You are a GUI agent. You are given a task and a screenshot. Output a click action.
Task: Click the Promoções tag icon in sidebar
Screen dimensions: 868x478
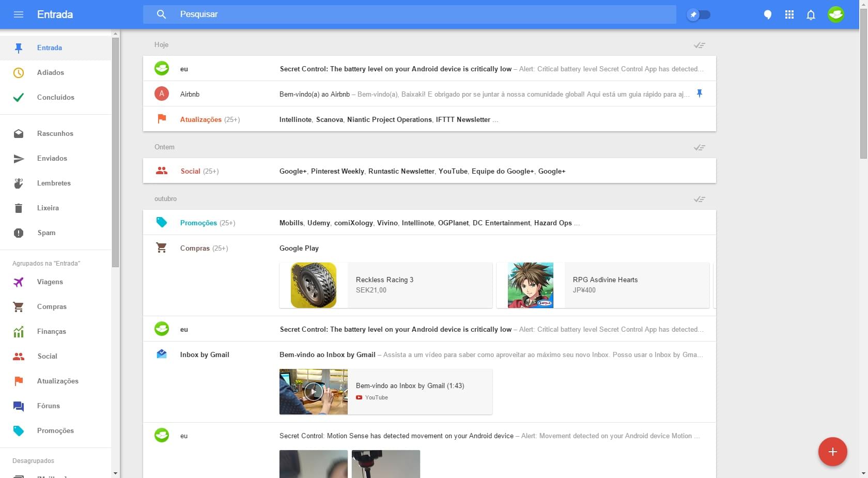(x=19, y=431)
